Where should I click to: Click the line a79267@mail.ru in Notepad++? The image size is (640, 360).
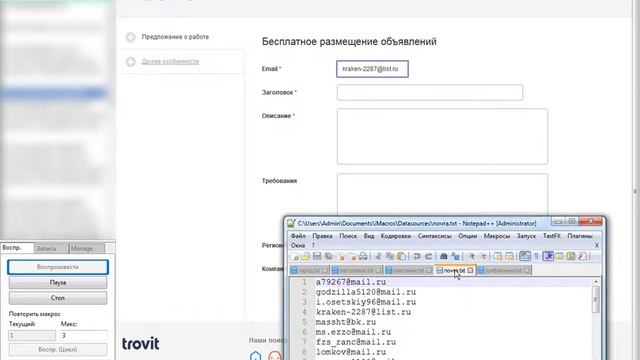(351, 282)
